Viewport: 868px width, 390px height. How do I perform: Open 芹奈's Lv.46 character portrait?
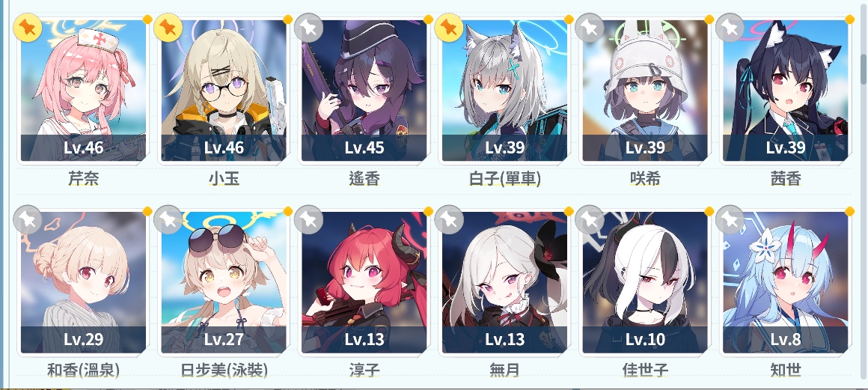coord(84,91)
